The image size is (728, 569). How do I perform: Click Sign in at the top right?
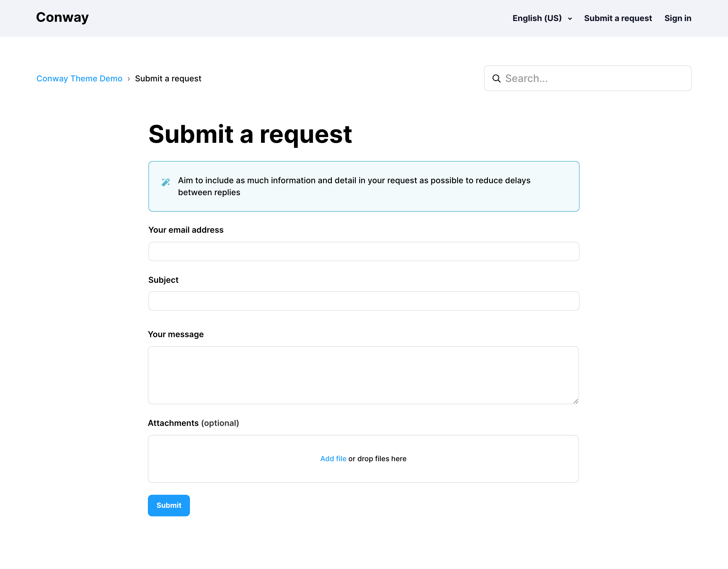[x=678, y=18]
